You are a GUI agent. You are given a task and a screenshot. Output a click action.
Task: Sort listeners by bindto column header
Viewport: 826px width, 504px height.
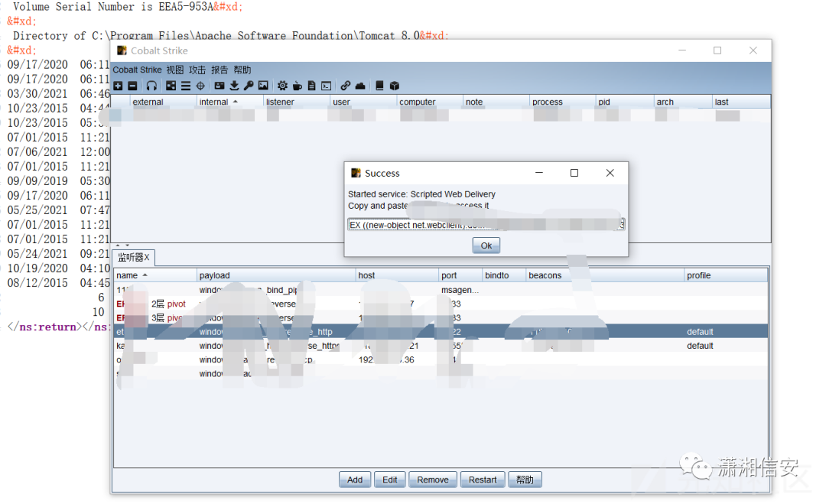click(x=504, y=275)
